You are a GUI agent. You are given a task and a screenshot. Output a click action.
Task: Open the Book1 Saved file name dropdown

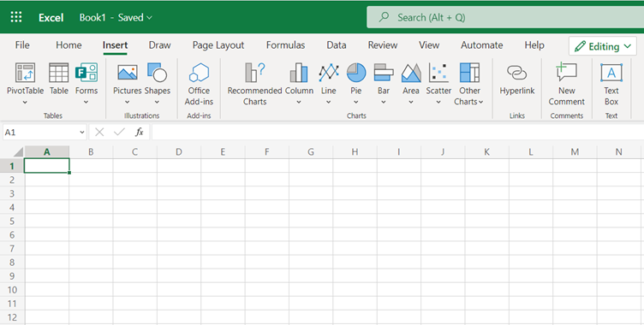[116, 17]
